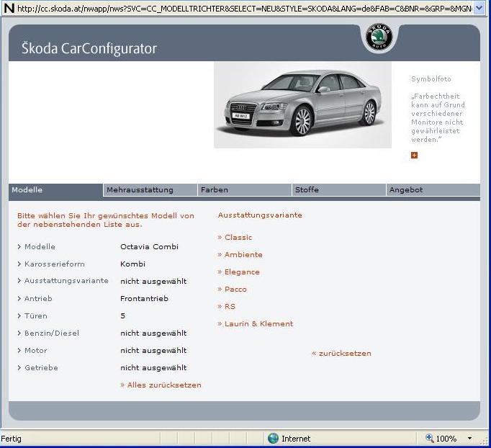Open the address bar dropdown arrow

(479, 8)
